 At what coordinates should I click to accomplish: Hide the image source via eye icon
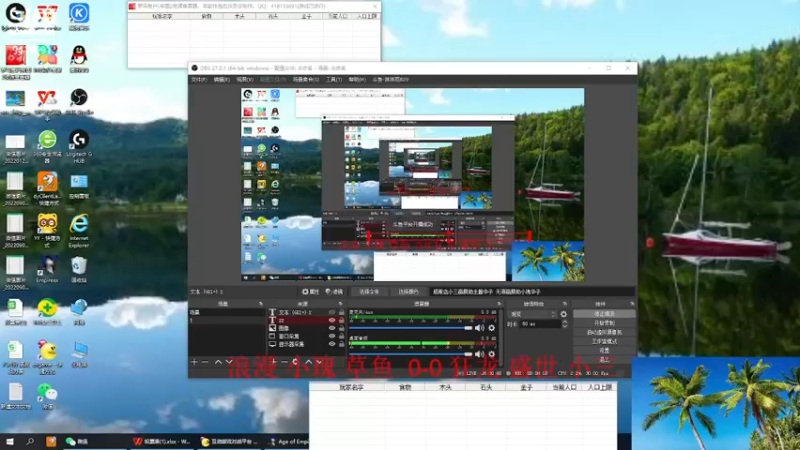[332, 328]
